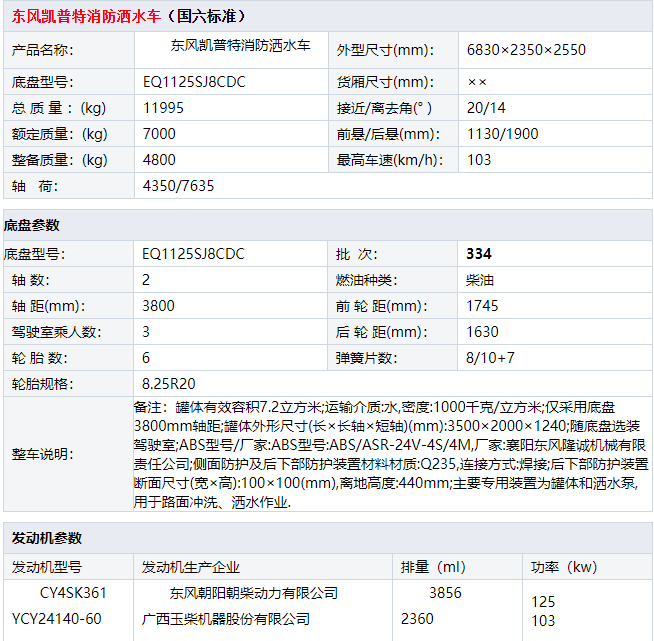This screenshot has height=641, width=654.
Task: Select the outer dimensions value 6830×2350×2550
Action: pos(526,49)
